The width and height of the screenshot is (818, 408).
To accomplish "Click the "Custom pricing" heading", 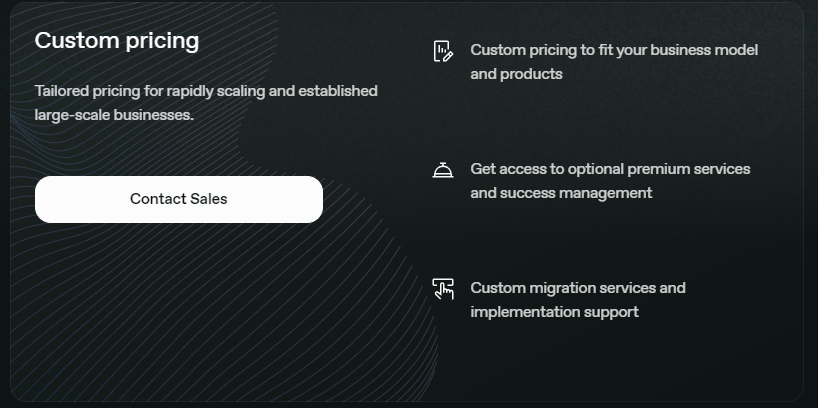I will click(117, 40).
